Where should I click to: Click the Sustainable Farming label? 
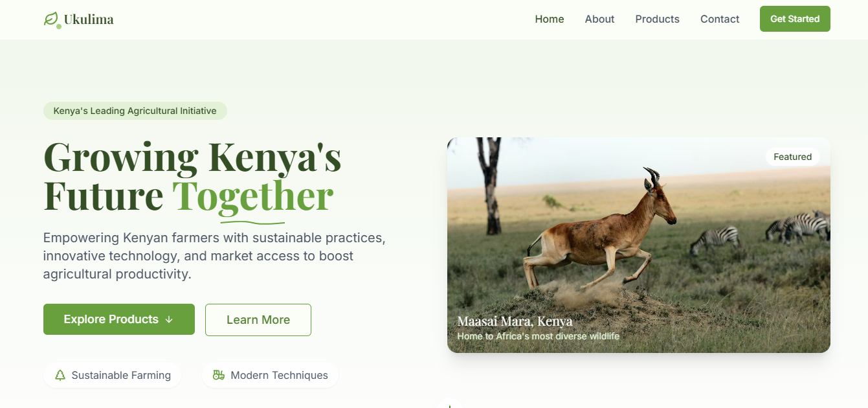121,375
